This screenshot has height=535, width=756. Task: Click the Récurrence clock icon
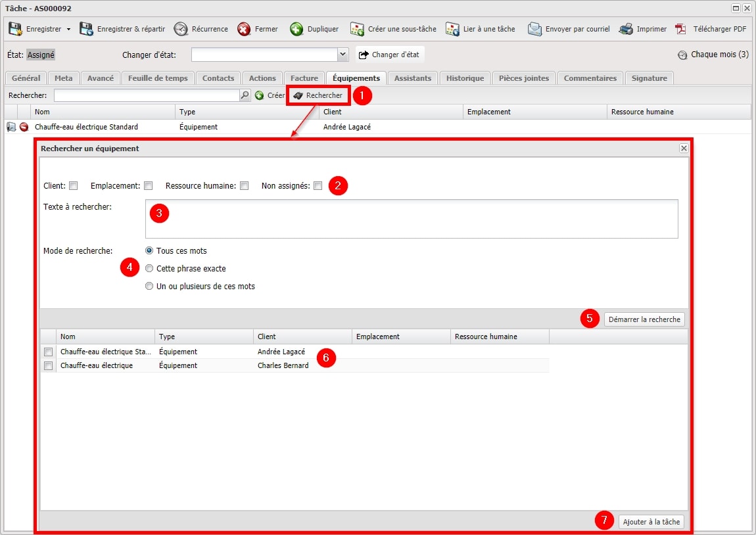click(x=181, y=29)
